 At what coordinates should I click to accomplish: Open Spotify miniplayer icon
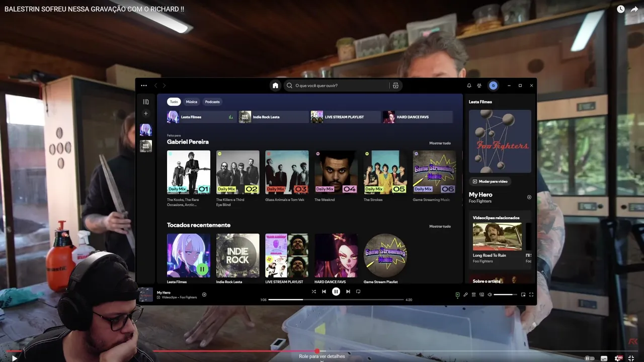(x=523, y=295)
